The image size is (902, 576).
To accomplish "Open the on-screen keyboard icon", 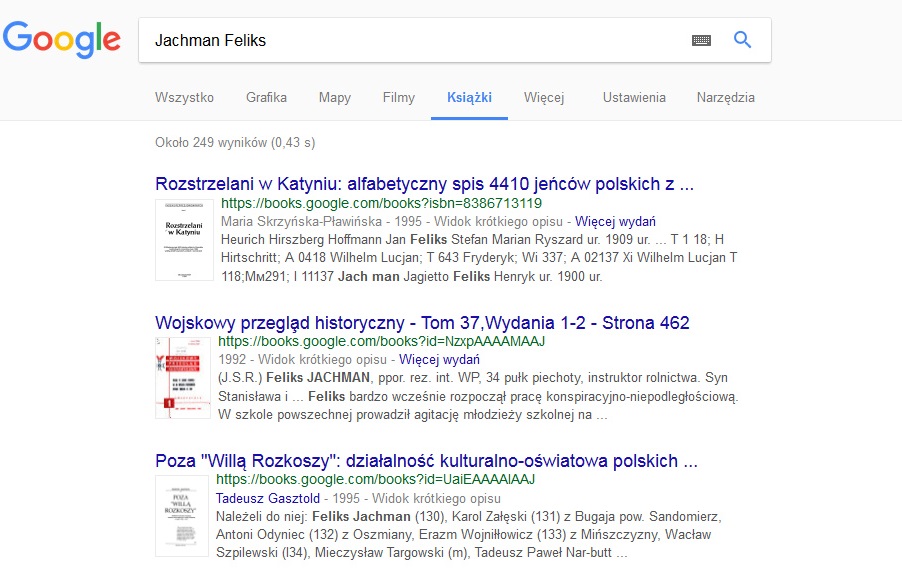I will point(701,41).
